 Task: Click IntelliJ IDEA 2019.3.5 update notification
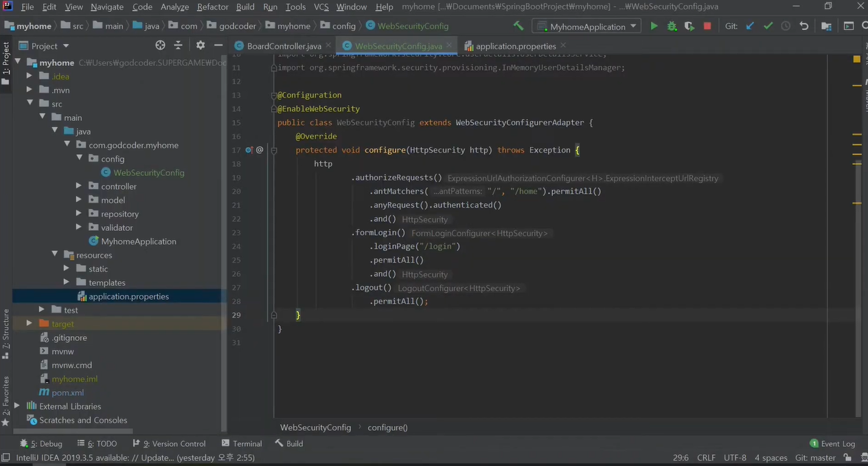pos(135,458)
